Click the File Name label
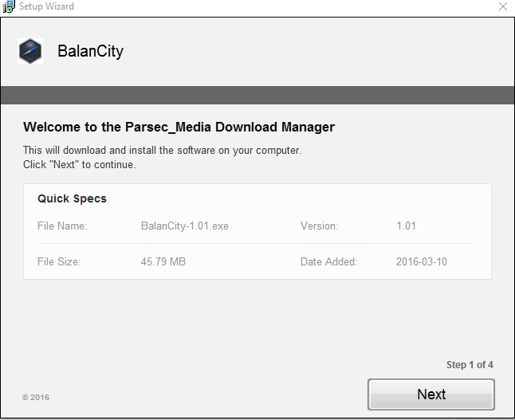The width and height of the screenshot is (515, 420). point(62,226)
